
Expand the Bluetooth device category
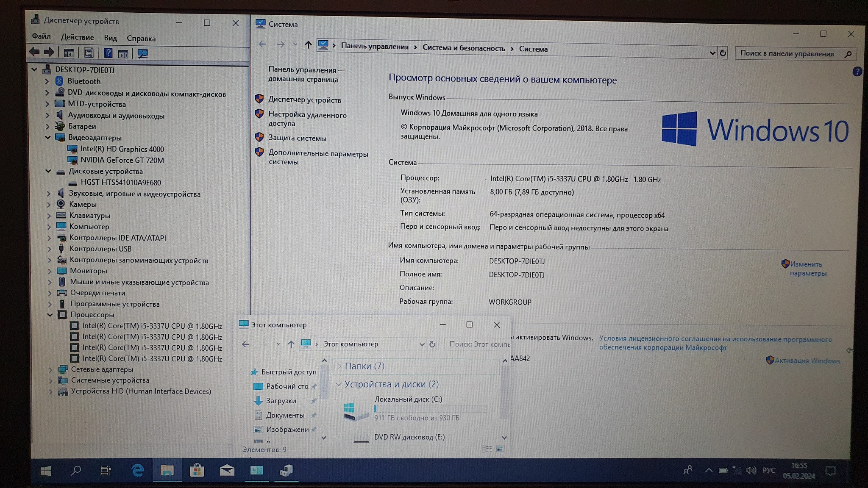[47, 81]
